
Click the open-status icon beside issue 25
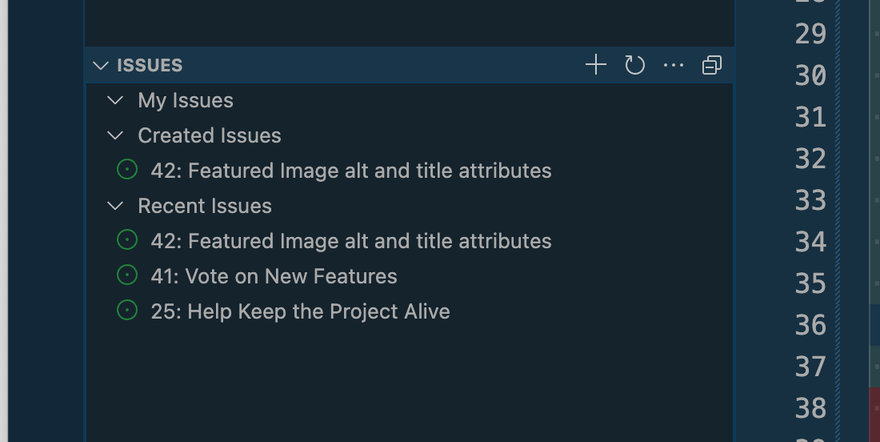[127, 311]
